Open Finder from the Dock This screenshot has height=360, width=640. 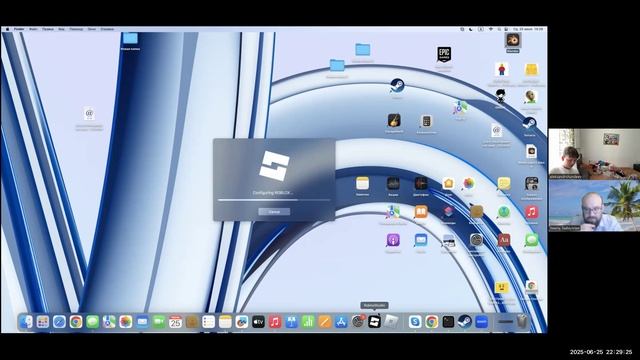coord(26,322)
